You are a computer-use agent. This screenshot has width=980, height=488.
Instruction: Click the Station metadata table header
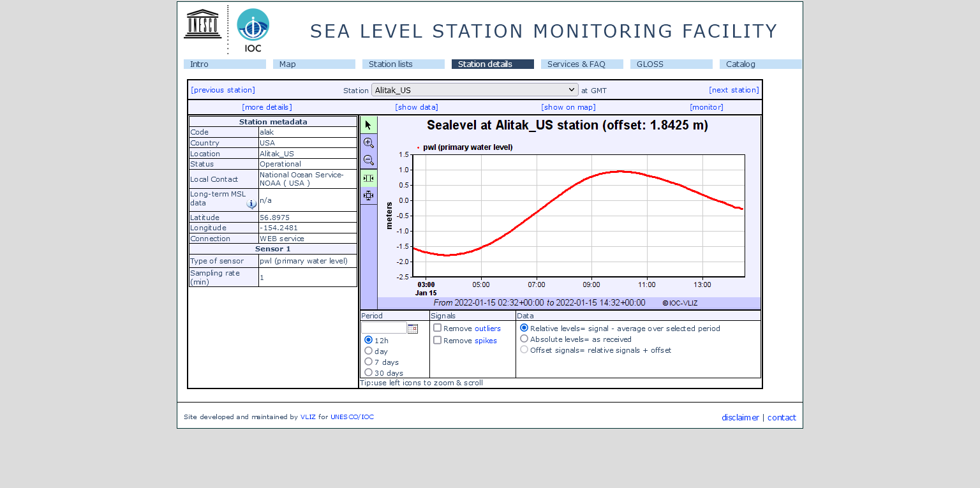click(273, 122)
